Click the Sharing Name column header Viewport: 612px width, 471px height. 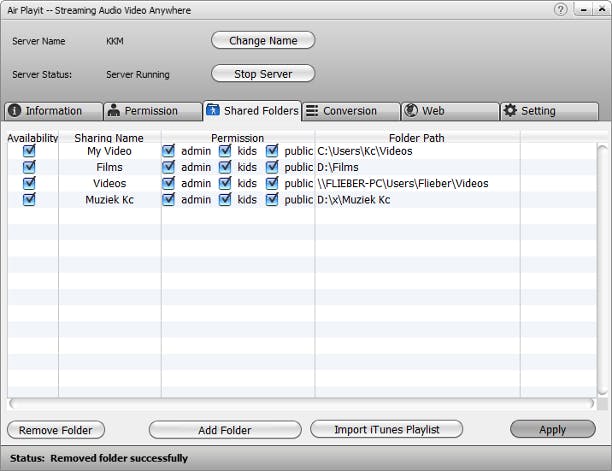pos(109,138)
